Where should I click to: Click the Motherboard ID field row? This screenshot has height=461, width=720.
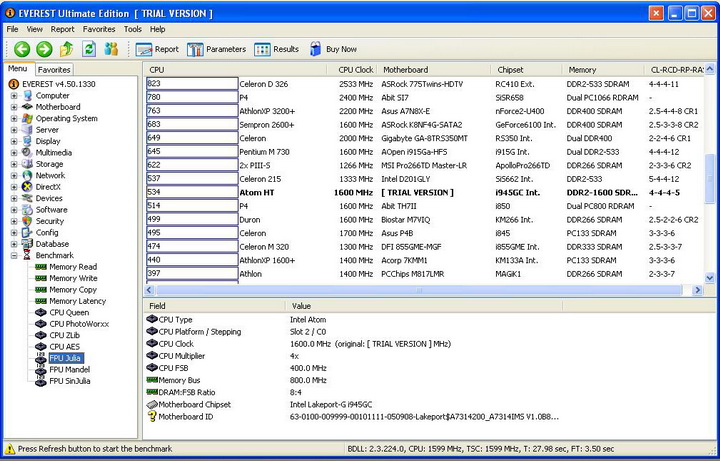[x=353, y=417]
